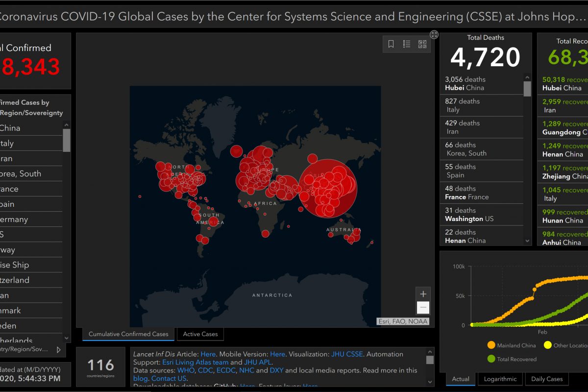588x392 pixels.
Task: Click the down chevron in Total Deaths list
Action: [527, 241]
